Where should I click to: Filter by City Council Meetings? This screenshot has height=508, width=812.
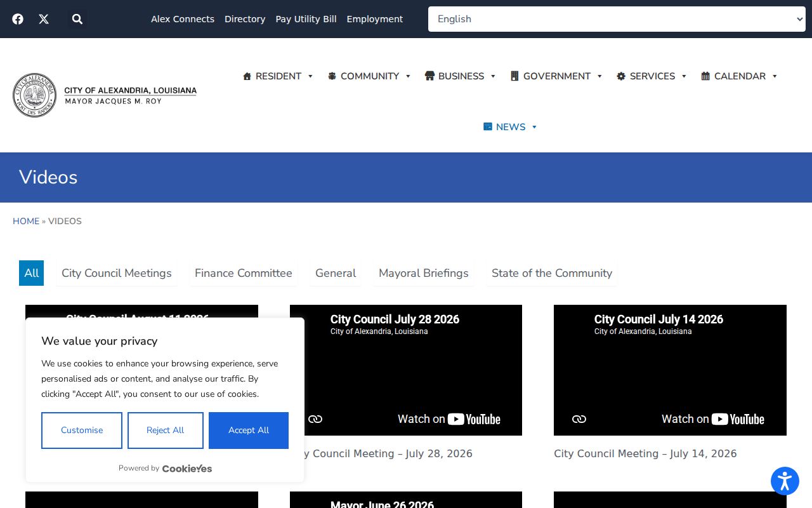click(x=117, y=273)
